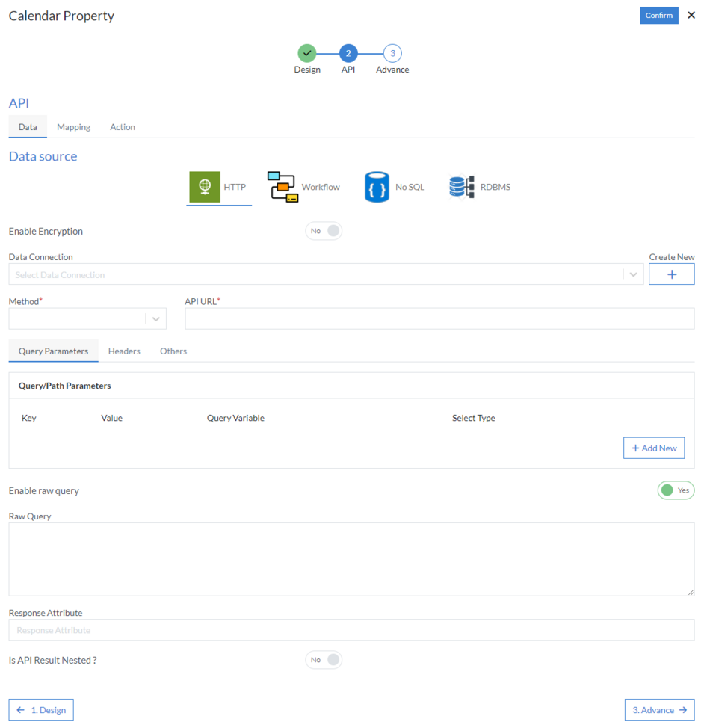This screenshot has height=728, width=704.
Task: Click the API step circle in the wizard
Action: click(348, 53)
